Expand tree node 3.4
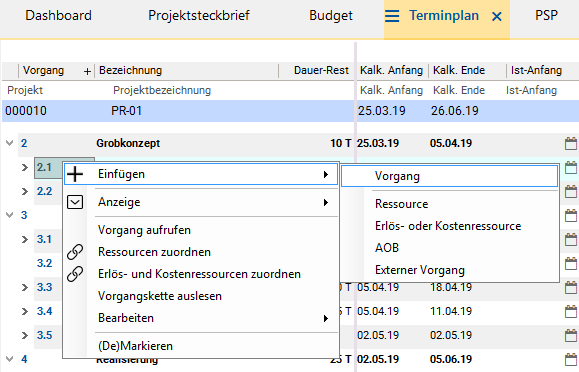The width and height of the screenshot is (579, 372). click(x=25, y=311)
